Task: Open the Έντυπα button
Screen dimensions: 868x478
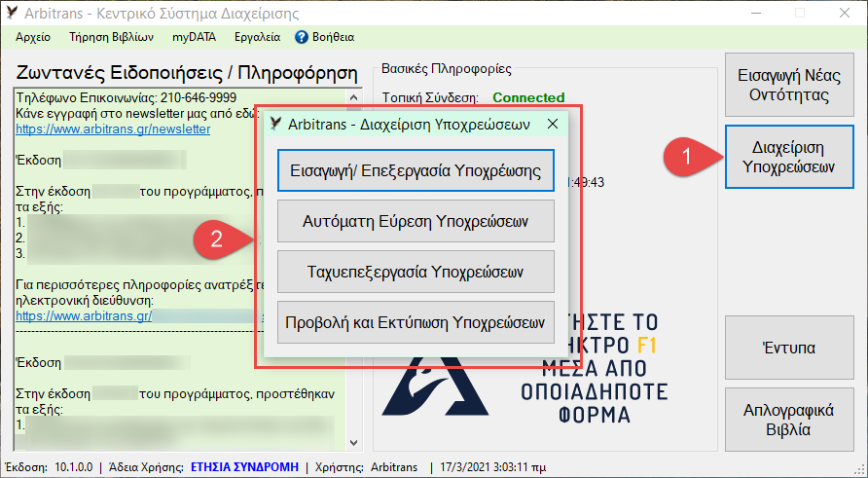Action: [789, 348]
